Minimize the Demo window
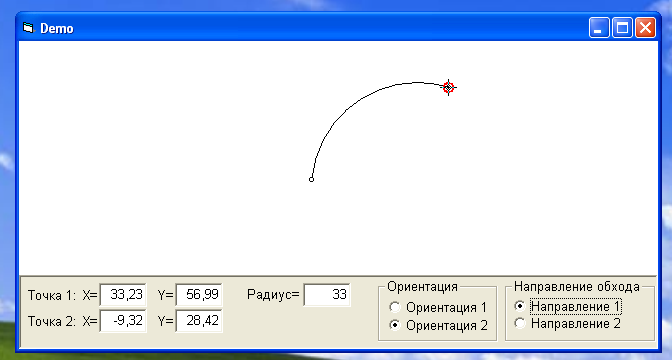Image resolution: width=672 pixels, height=360 pixels. tap(599, 28)
